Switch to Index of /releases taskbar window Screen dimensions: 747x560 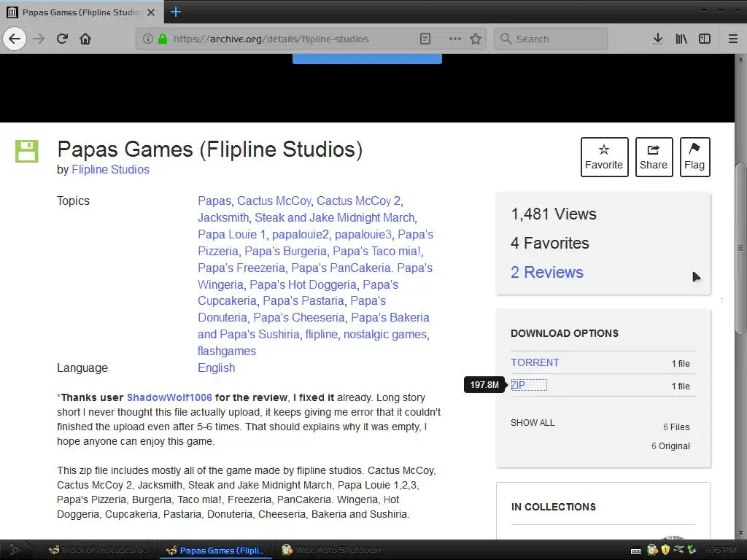pyautogui.click(x=98, y=550)
